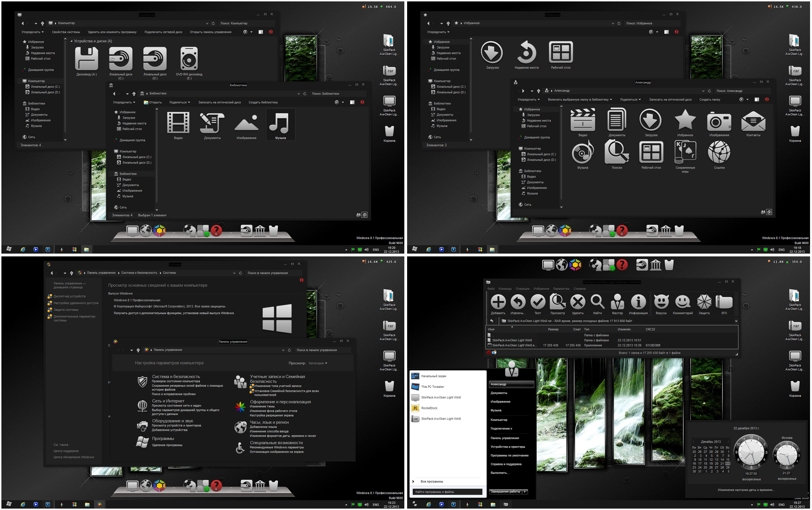Open Система и безопасность category heading

coord(176,376)
